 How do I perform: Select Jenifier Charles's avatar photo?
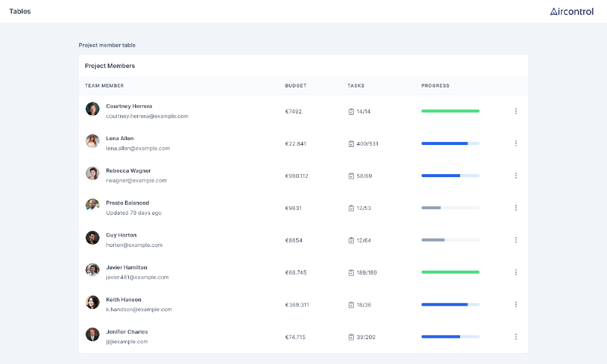(92, 334)
